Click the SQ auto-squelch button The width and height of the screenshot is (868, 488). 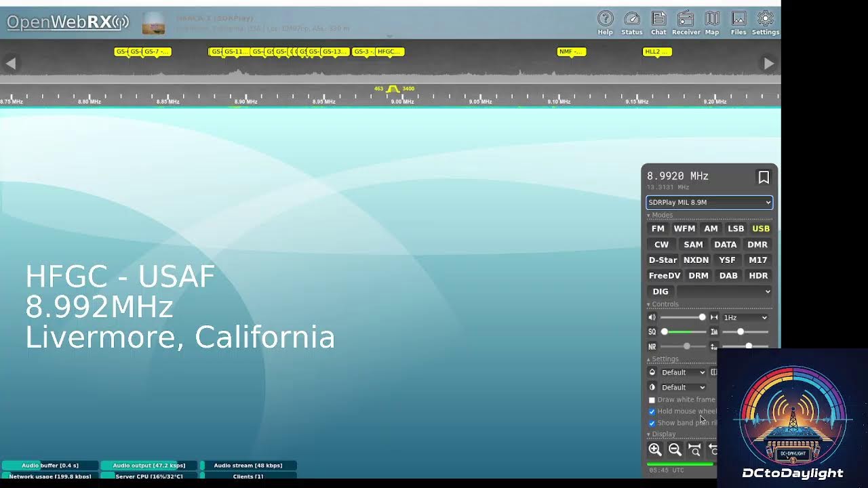click(x=652, y=332)
